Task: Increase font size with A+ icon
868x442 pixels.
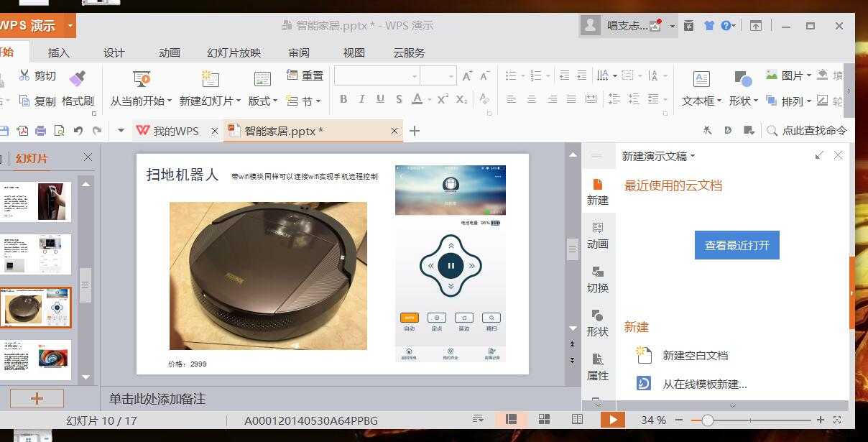Action: [468, 75]
